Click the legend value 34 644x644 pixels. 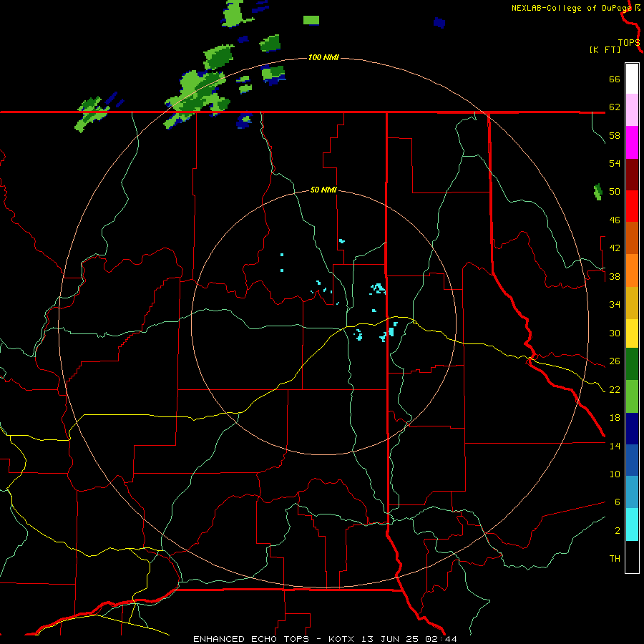[x=615, y=305]
